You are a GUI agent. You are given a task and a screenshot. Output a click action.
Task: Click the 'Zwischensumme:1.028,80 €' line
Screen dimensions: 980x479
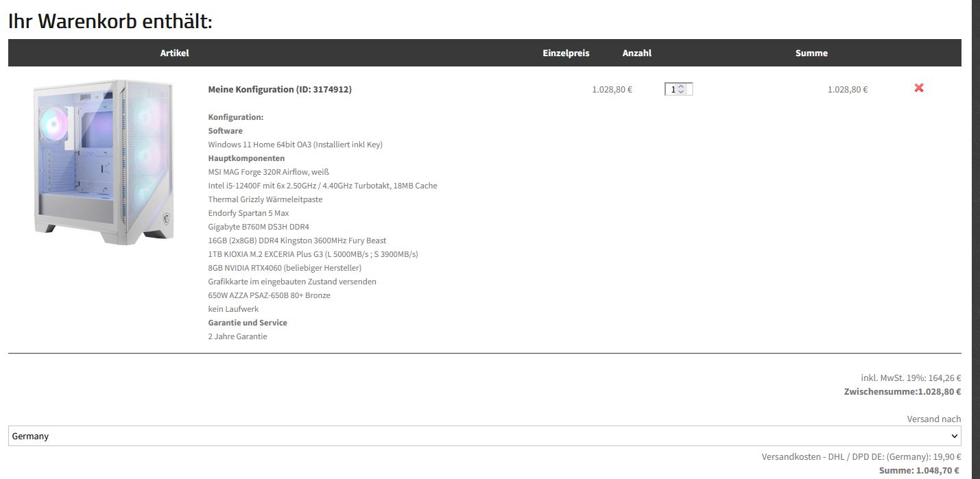click(x=903, y=392)
